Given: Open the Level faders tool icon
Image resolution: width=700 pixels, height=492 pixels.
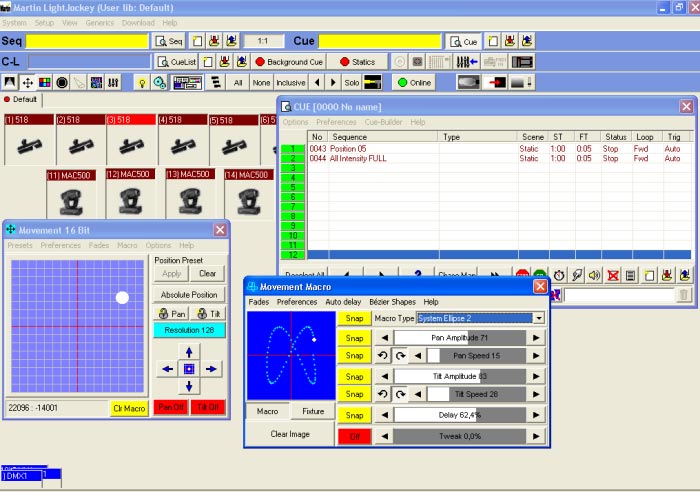Looking at the screenshot, I should (x=113, y=83).
